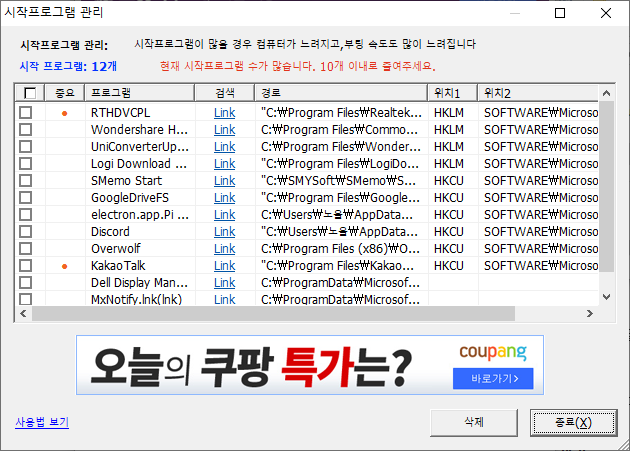Click the Coupang 바로가기 ad button
This screenshot has width=630, height=451.
493,379
